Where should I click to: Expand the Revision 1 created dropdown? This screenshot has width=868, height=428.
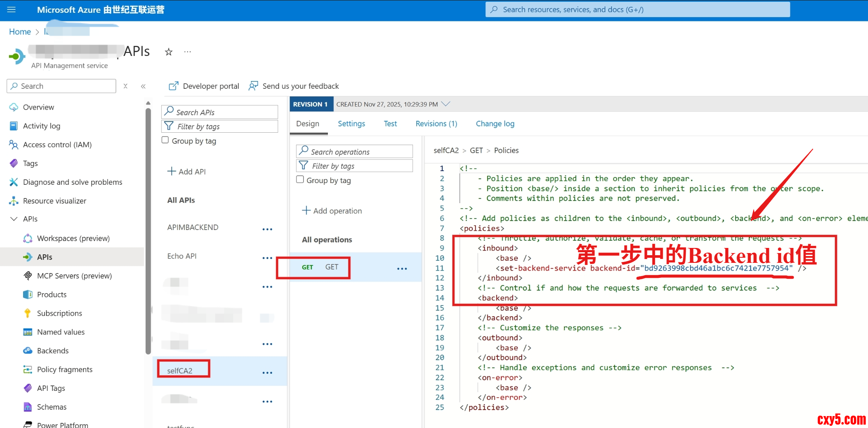[x=446, y=104]
